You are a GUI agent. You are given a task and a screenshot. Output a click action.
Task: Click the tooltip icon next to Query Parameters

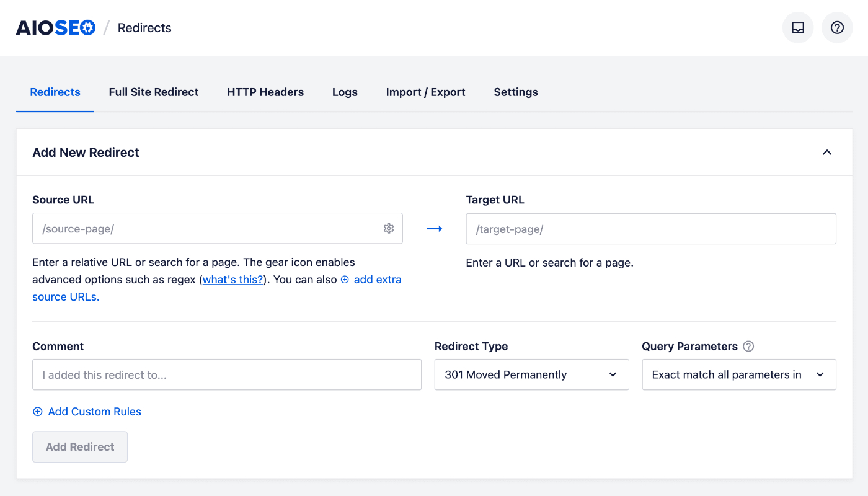[x=748, y=346]
